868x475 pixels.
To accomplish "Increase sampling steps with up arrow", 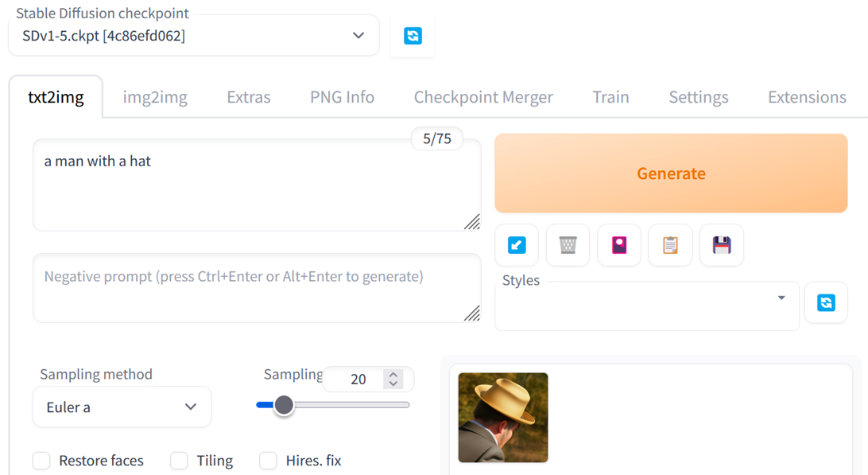I will click(393, 374).
